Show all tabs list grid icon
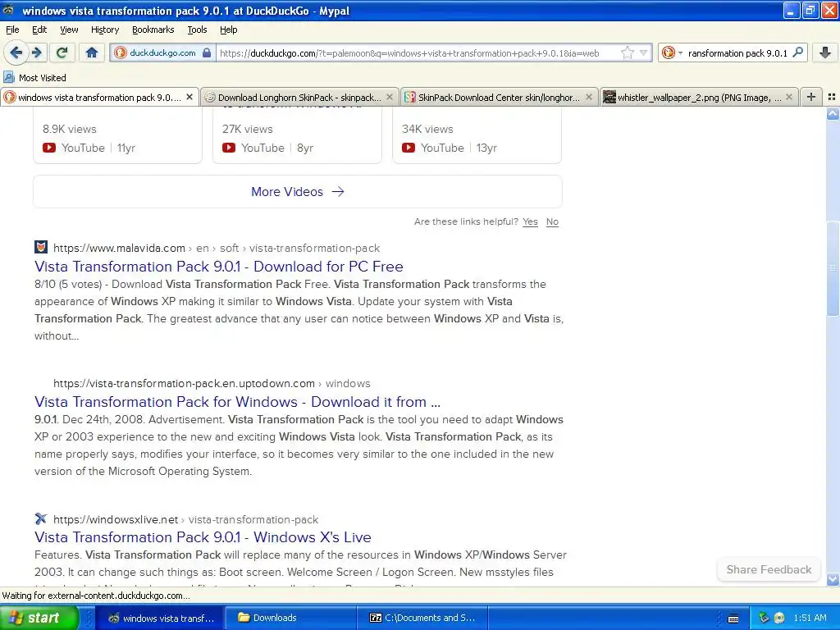 tap(832, 97)
